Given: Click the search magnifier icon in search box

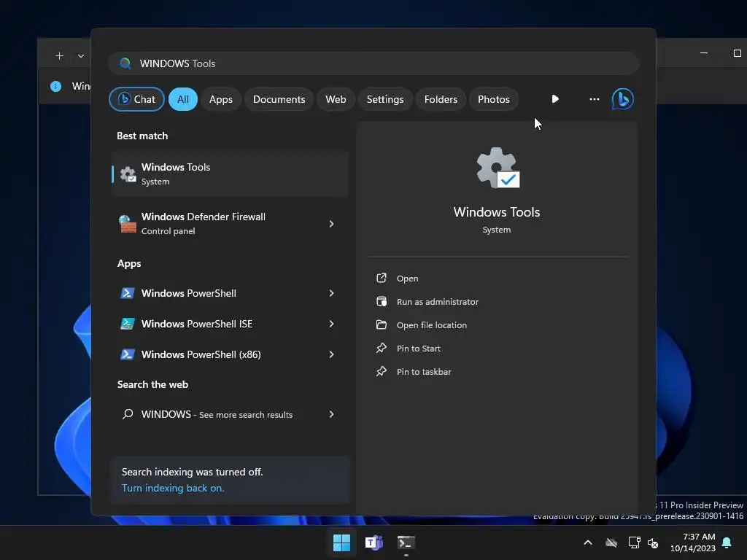Looking at the screenshot, I should (x=125, y=63).
